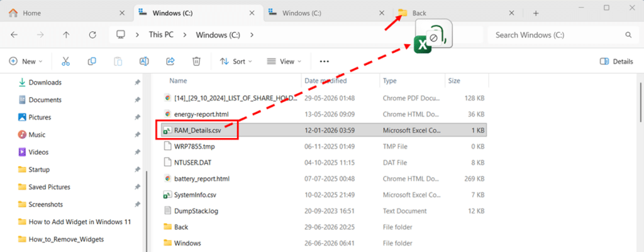Click the Paste clipboard icon
Viewport: 644px width, 252px height.
(x=118, y=61)
